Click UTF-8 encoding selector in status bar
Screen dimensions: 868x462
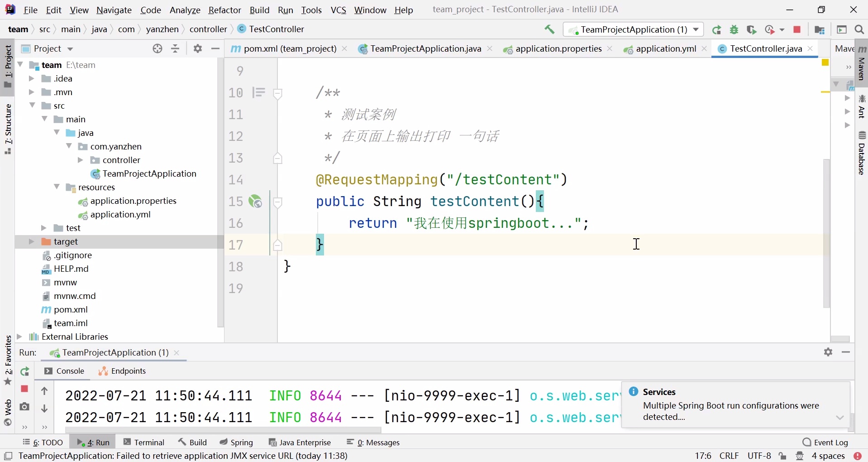759,456
